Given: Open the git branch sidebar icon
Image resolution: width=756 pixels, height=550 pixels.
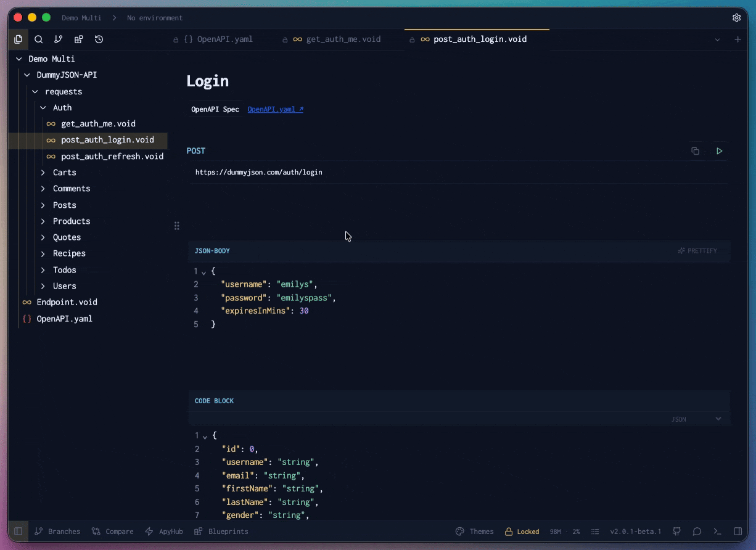Looking at the screenshot, I should point(58,39).
